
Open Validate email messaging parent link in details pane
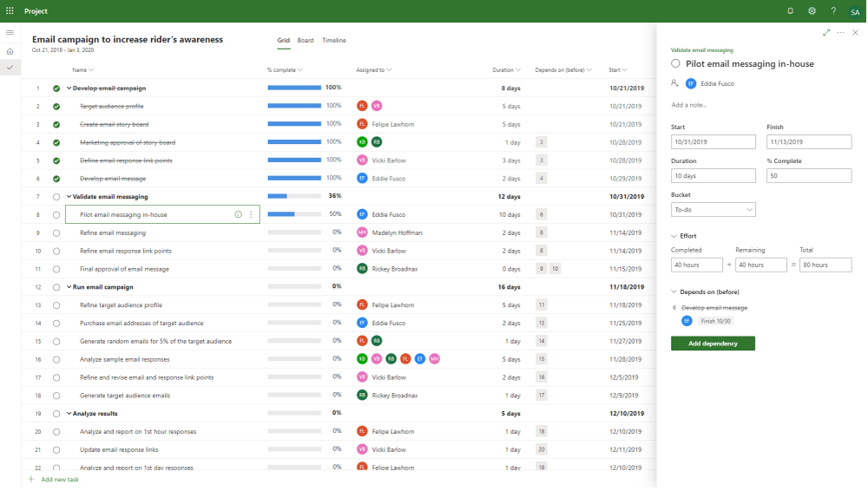click(x=702, y=50)
